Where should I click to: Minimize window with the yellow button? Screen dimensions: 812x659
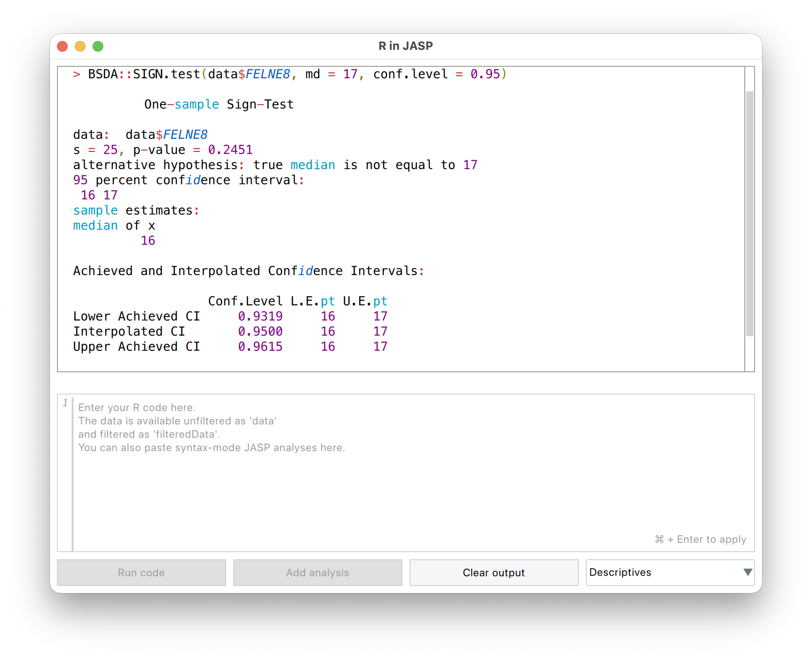point(80,46)
